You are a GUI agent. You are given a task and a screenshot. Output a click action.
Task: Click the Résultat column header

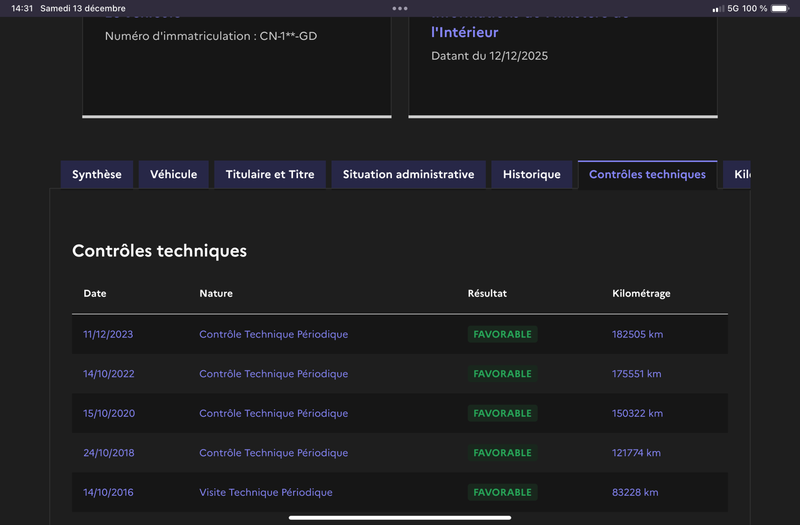487,294
